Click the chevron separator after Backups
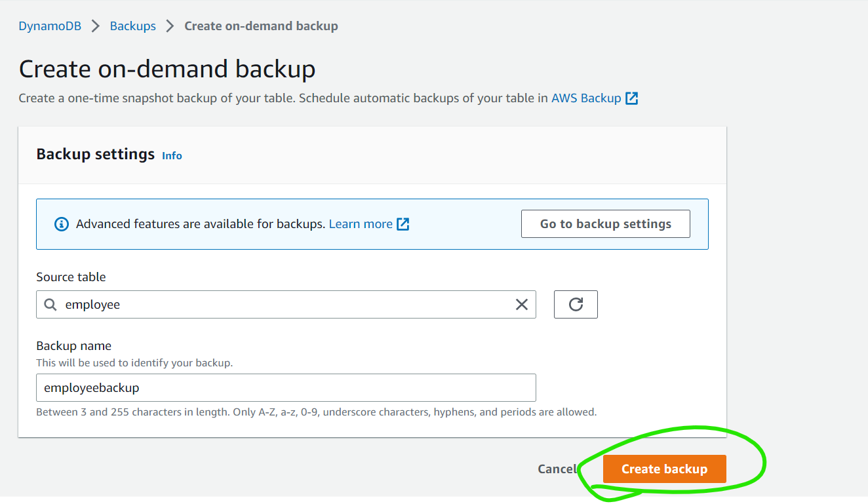Image resolution: width=868 pixels, height=504 pixels. [x=170, y=26]
